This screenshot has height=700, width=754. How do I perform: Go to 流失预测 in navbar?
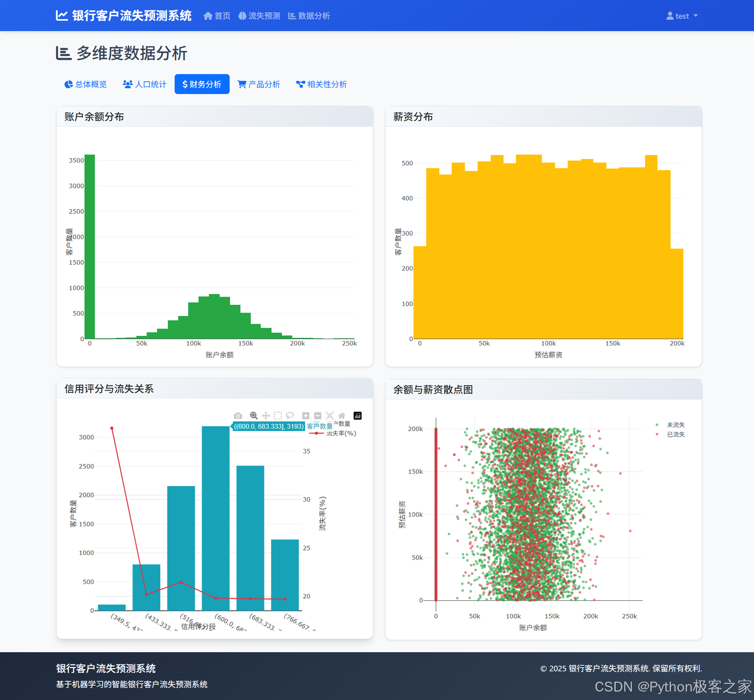pyautogui.click(x=259, y=16)
